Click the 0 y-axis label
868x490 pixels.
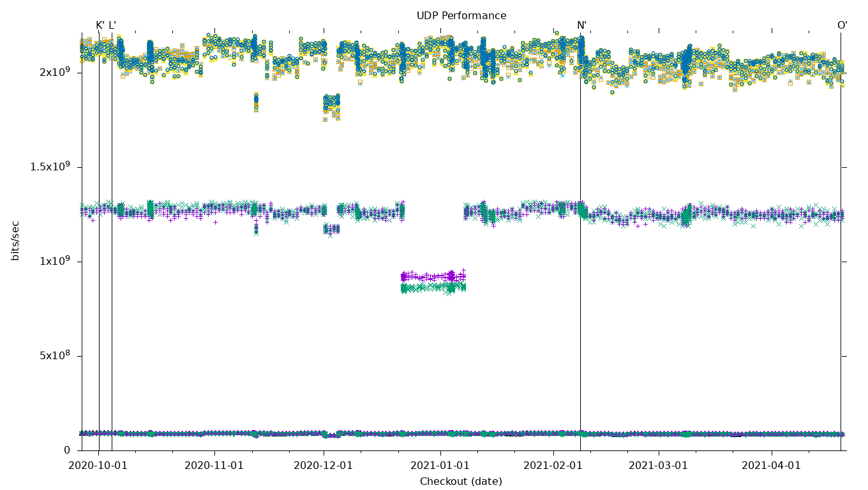tap(67, 450)
